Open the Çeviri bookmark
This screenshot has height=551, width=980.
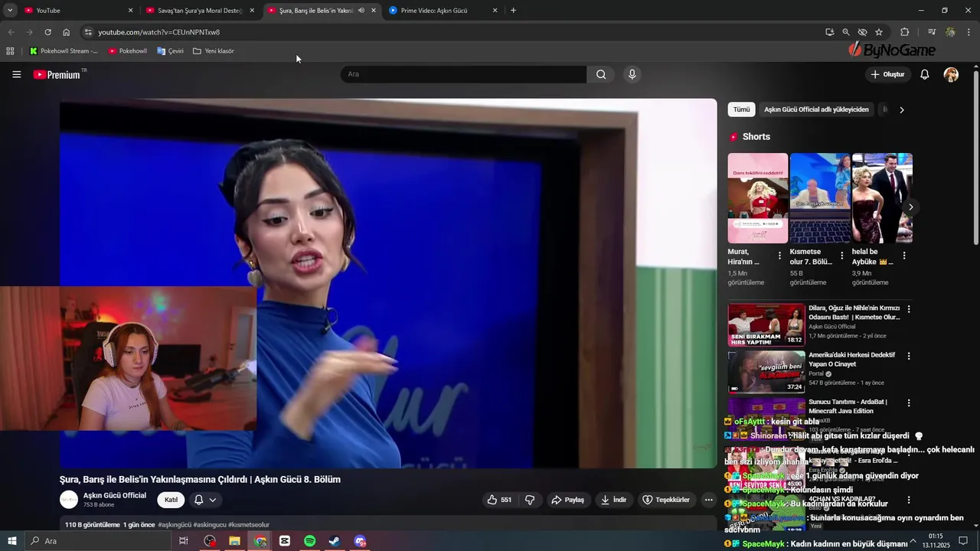coord(170,51)
